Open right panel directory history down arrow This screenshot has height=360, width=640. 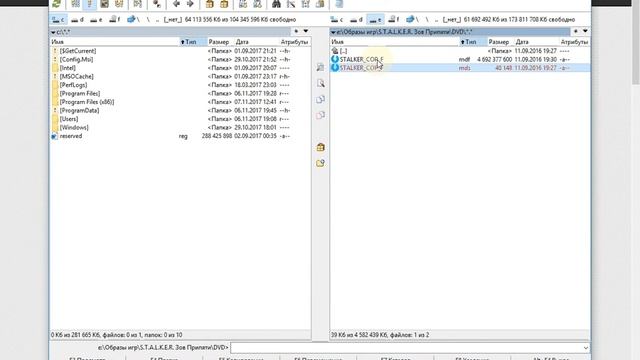(x=585, y=31)
